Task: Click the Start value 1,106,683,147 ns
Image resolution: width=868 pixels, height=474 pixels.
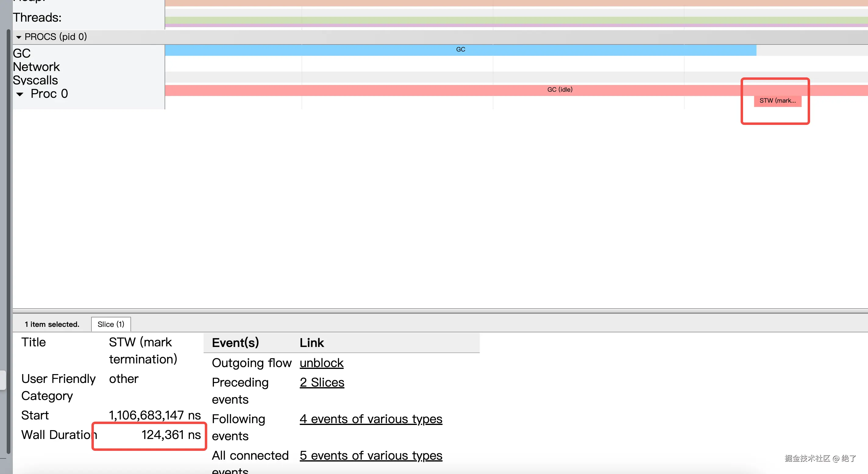Action: point(155,416)
